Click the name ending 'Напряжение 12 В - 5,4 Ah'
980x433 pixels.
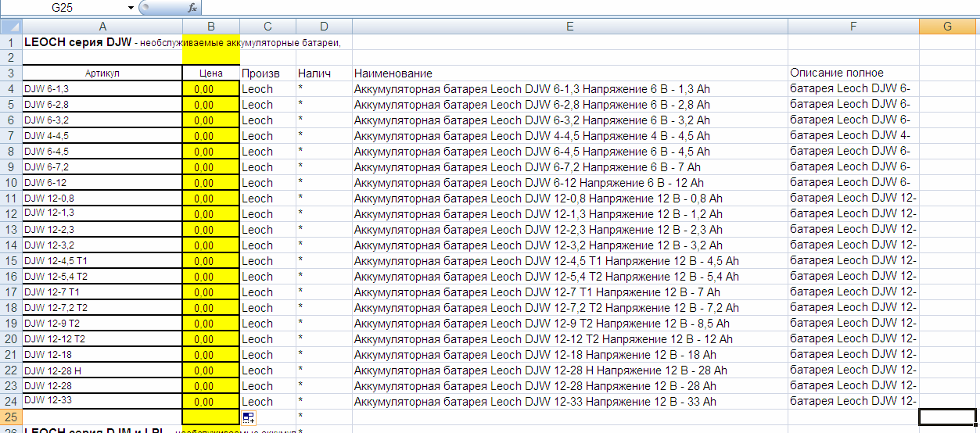pos(570,277)
